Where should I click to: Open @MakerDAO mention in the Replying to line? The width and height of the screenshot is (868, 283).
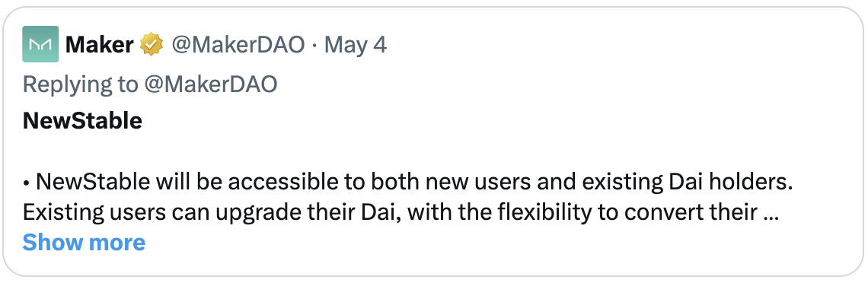coord(210,84)
